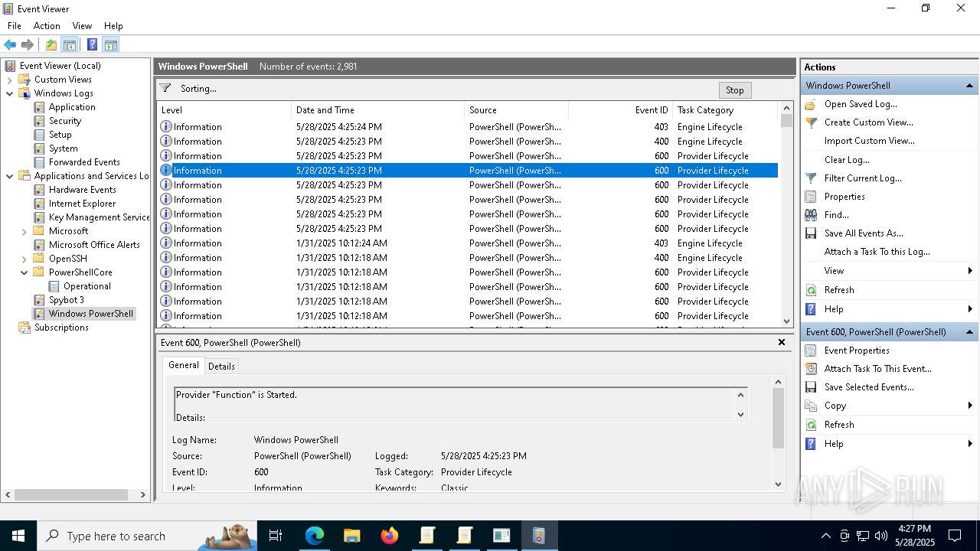Collapse the PowerShellCore folder node

point(24,272)
